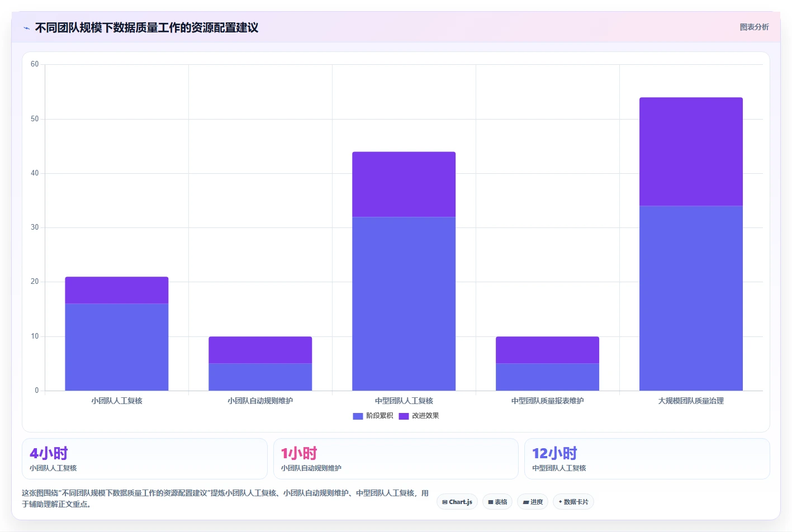Click the description paragraph starting 这张图围绕
The height and width of the screenshot is (532, 792).
225,498
